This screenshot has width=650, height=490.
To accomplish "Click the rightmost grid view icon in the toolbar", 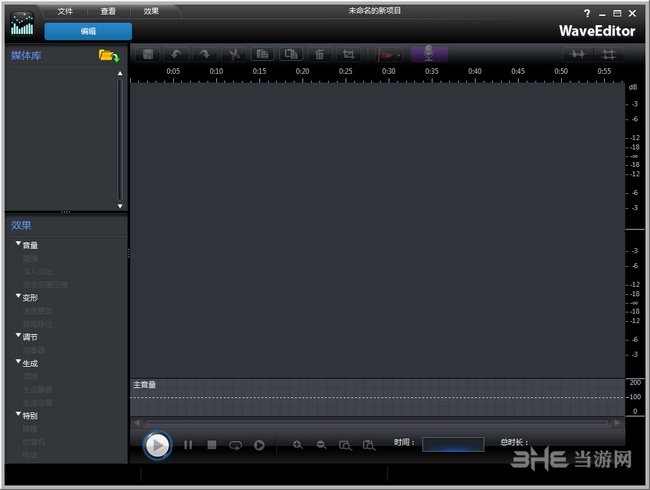I will pos(609,54).
